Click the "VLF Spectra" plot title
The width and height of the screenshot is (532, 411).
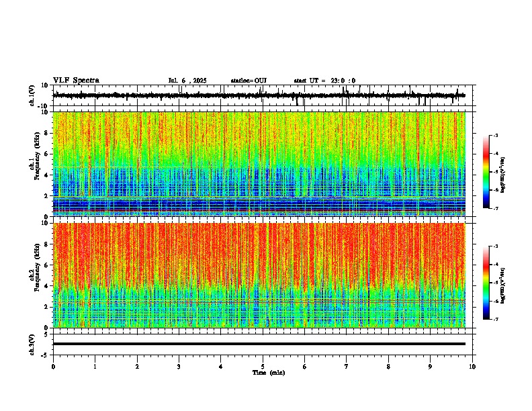(76, 81)
